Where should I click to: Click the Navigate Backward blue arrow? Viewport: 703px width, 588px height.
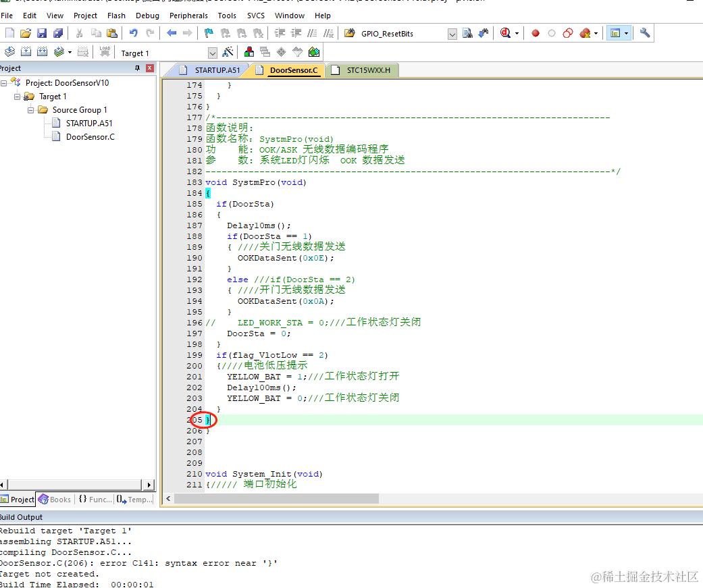172,33
